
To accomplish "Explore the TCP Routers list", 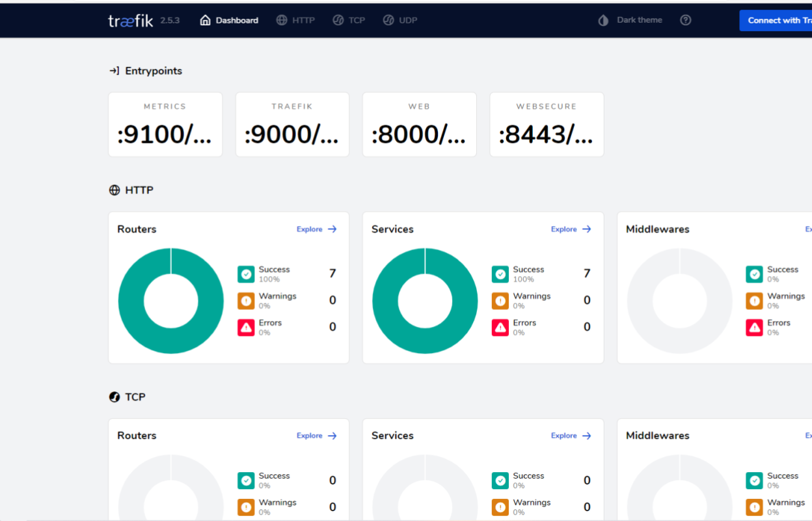I will (x=316, y=436).
